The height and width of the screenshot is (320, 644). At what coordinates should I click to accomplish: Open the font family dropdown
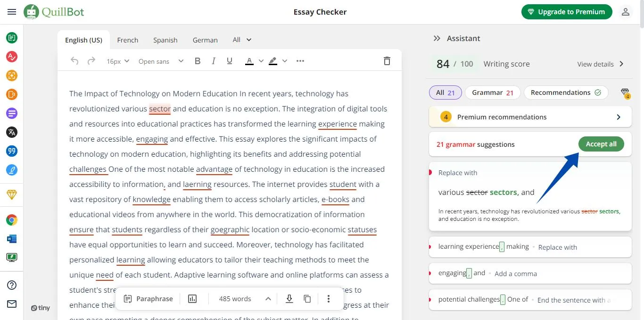161,60
